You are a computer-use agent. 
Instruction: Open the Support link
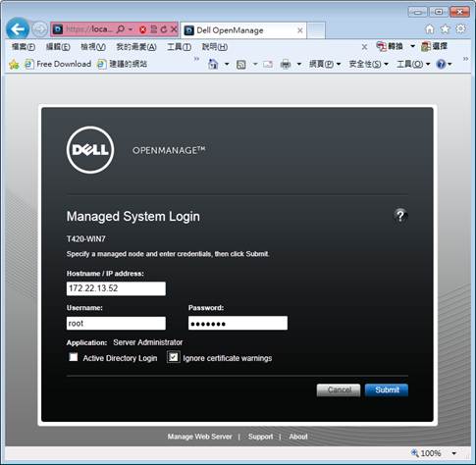coord(260,437)
